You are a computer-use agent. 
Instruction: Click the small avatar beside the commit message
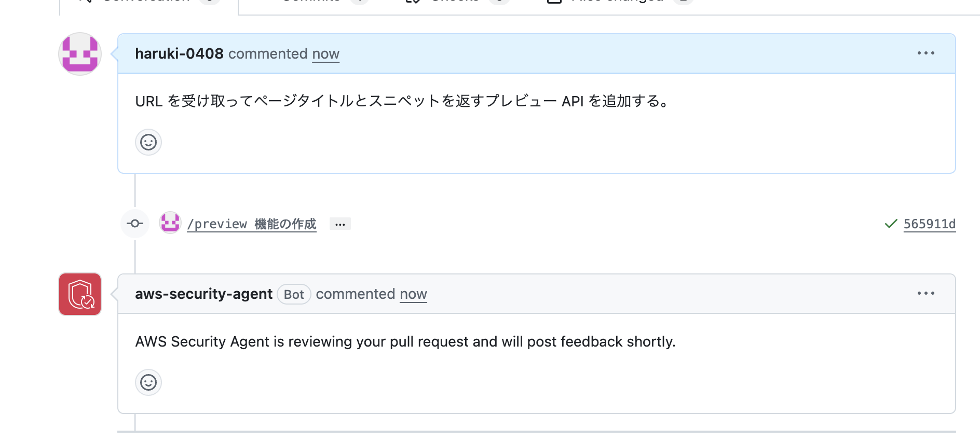pos(170,223)
